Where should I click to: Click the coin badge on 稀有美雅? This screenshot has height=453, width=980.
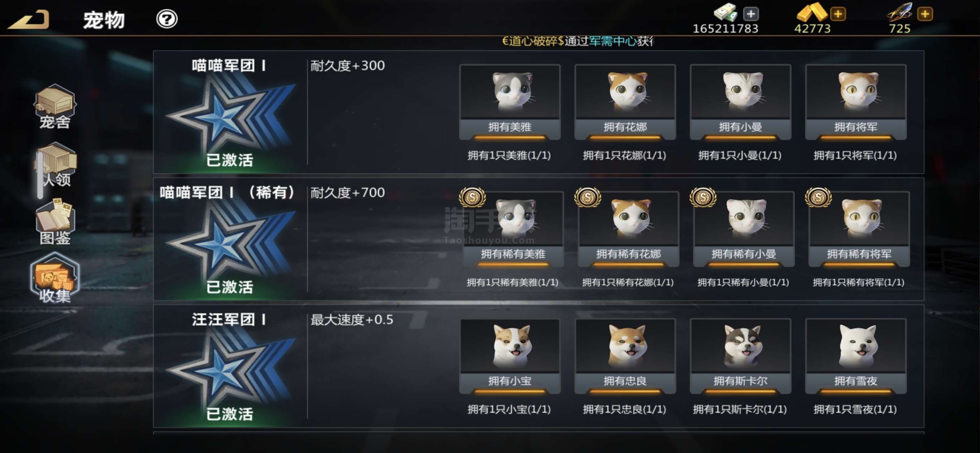tap(472, 197)
